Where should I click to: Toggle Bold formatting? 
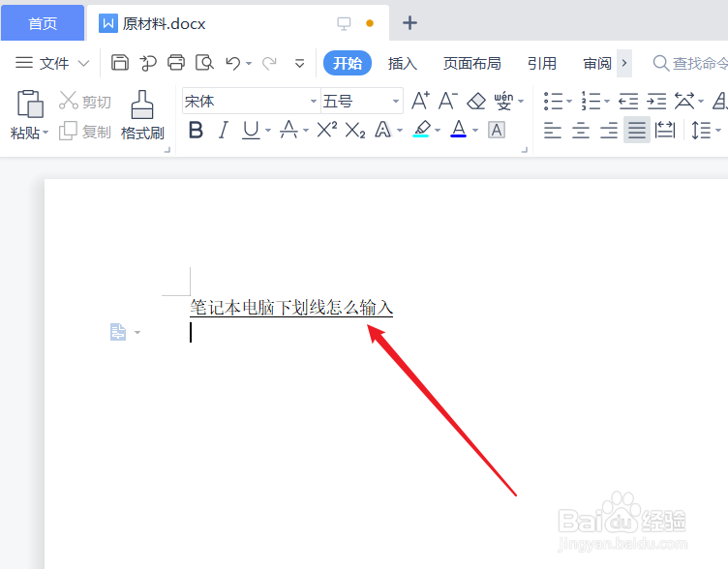click(196, 130)
